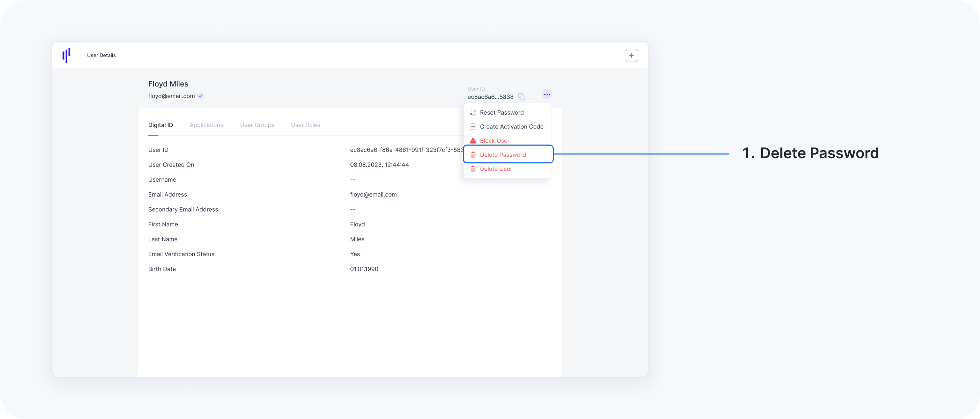Click the Reset Password refresh icon

point(473,113)
